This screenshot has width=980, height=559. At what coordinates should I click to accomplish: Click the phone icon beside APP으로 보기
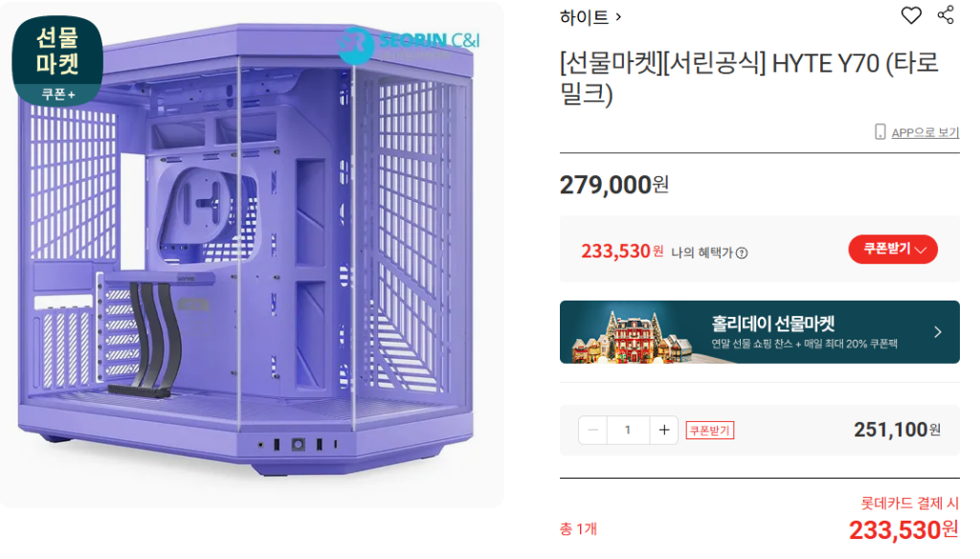(x=880, y=132)
